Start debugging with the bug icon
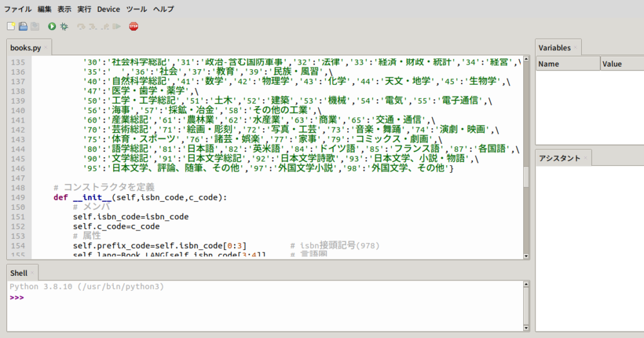The image size is (644, 338). coord(64,26)
